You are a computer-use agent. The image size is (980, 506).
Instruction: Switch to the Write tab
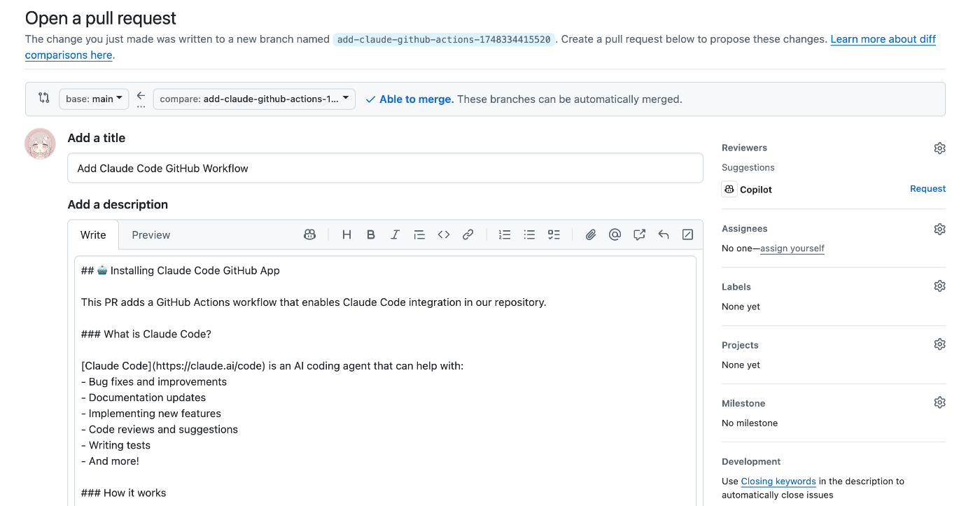[93, 235]
